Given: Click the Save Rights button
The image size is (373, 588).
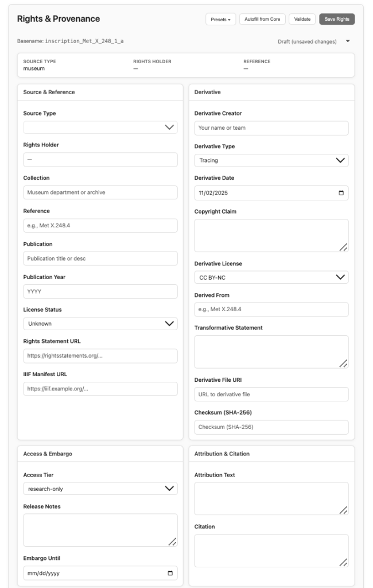Looking at the screenshot, I should tap(337, 20).
